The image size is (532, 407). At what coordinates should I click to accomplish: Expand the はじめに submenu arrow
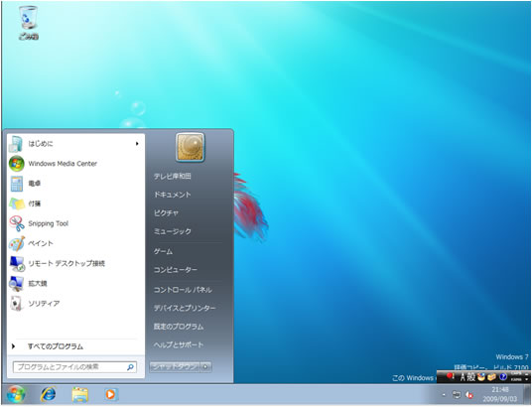[137, 144]
